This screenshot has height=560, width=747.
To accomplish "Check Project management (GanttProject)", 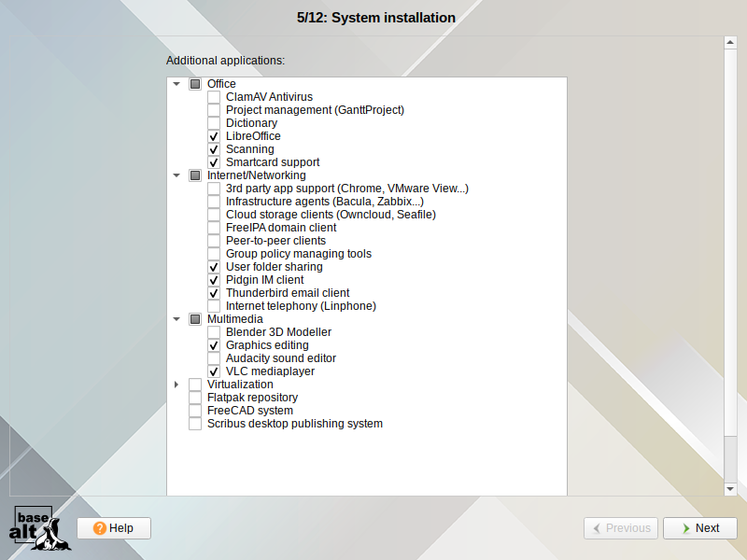I will [214, 110].
